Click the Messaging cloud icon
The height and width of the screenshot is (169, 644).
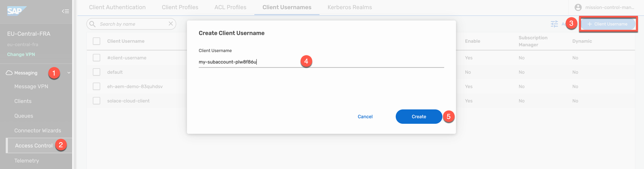[x=9, y=72]
